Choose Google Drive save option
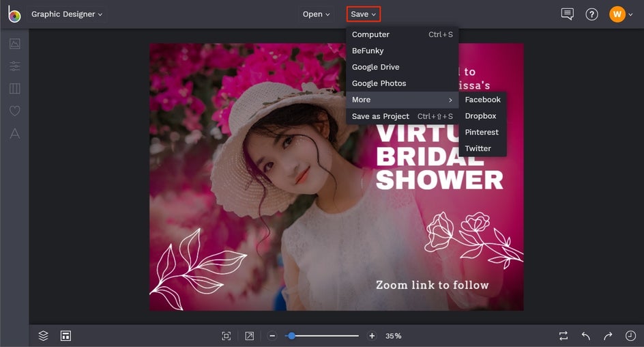 point(402,67)
